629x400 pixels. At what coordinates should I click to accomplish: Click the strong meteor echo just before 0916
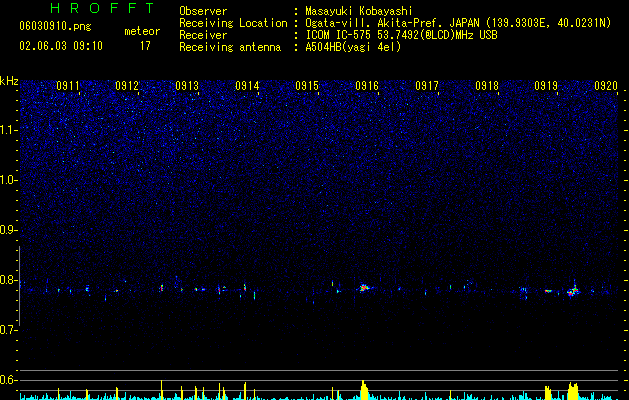click(x=364, y=287)
